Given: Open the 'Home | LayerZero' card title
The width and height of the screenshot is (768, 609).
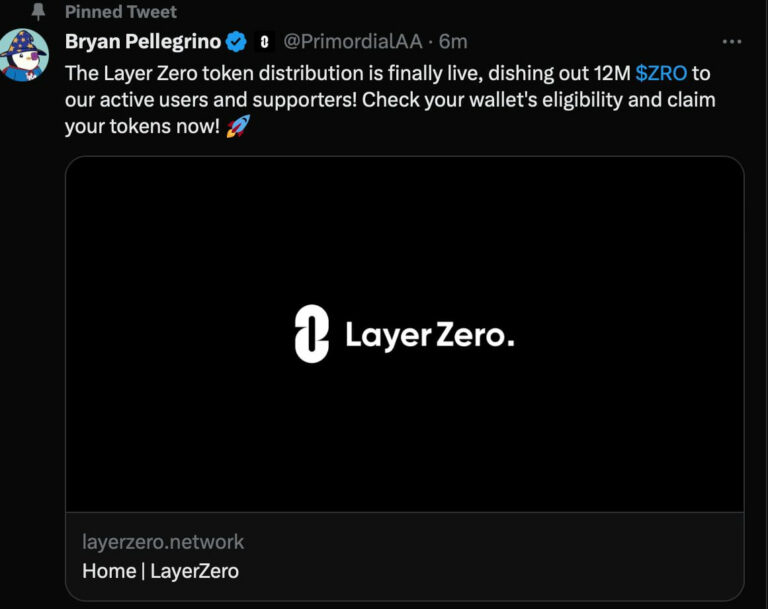Looking at the screenshot, I should [x=161, y=571].
